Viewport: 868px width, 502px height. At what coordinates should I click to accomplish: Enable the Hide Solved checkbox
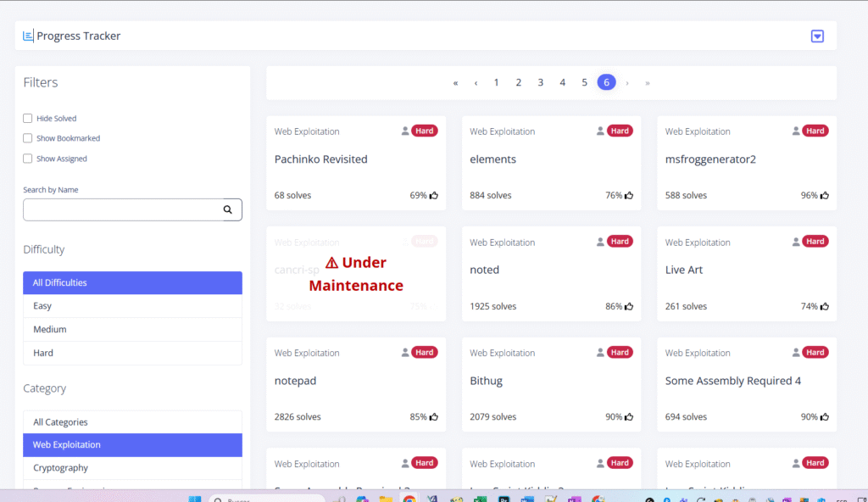click(28, 119)
